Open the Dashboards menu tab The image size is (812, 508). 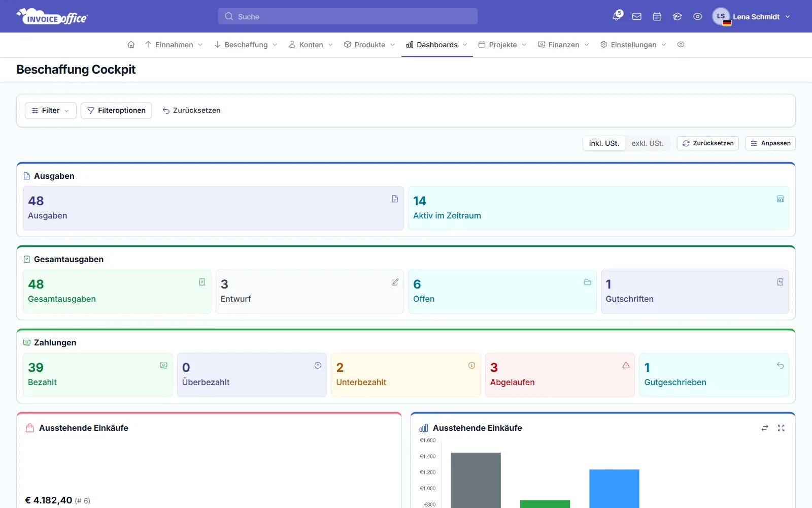pyautogui.click(x=437, y=45)
